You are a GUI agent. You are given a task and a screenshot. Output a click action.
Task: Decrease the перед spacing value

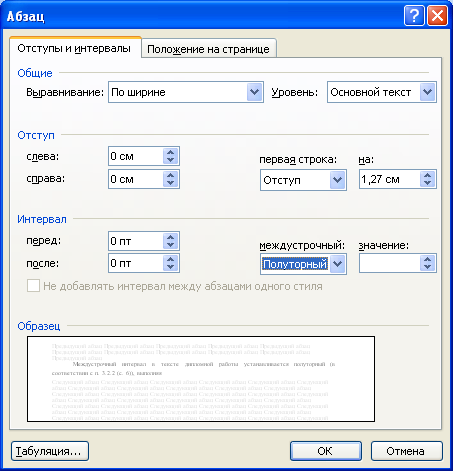[x=170, y=245]
